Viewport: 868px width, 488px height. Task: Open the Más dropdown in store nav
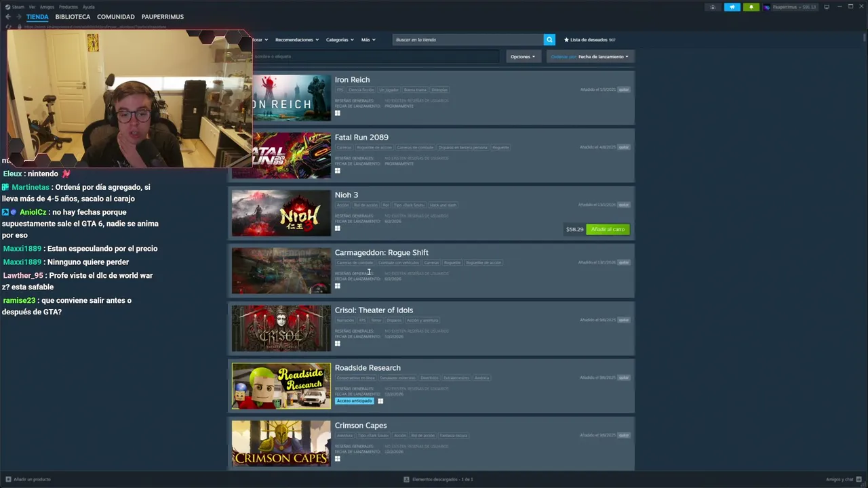click(368, 40)
